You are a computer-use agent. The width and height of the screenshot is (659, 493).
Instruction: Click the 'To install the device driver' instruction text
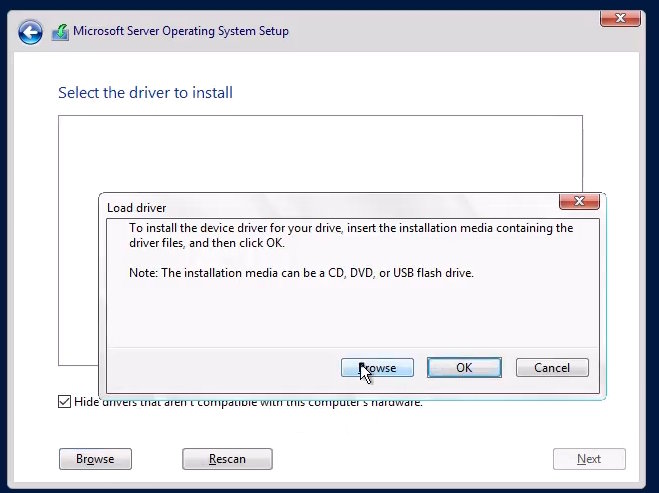351,235
